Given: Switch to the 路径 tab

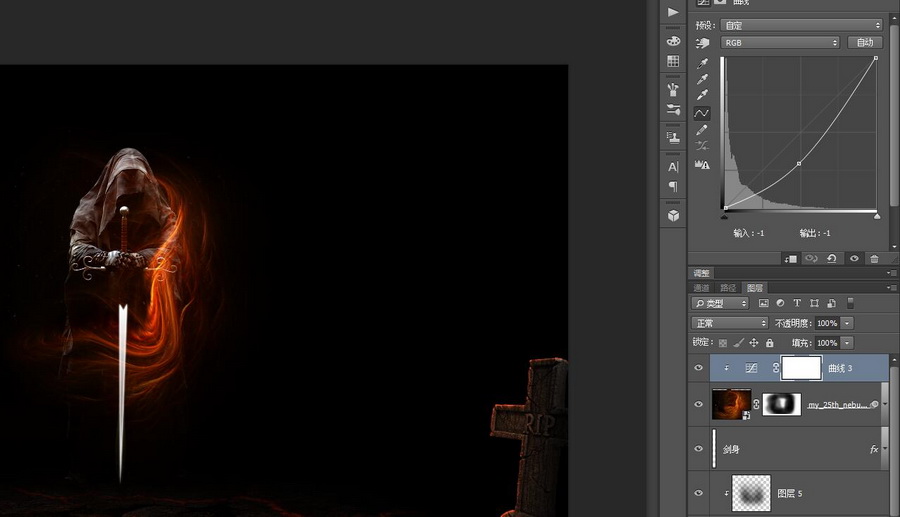Looking at the screenshot, I should coord(728,288).
